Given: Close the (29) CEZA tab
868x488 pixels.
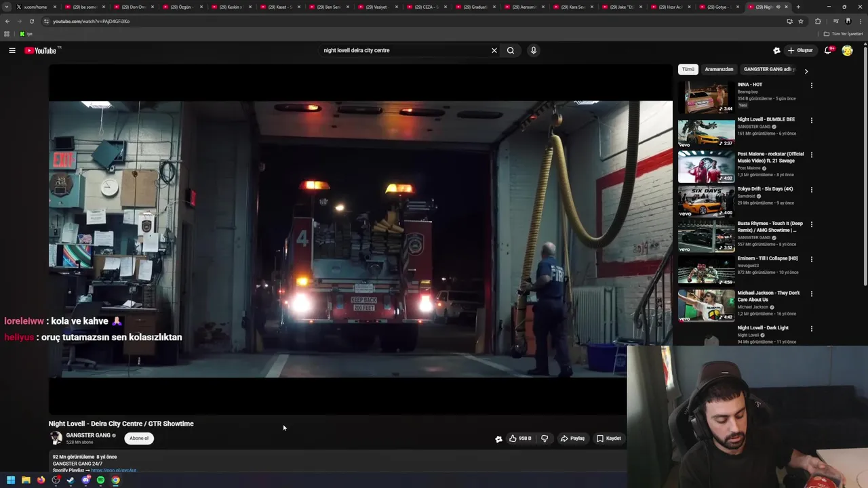Looking at the screenshot, I should coord(445,7).
